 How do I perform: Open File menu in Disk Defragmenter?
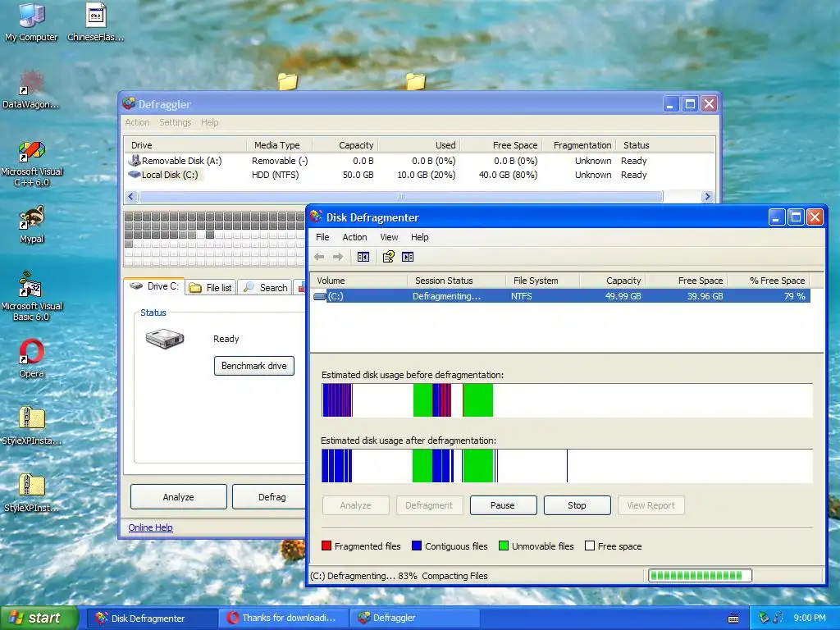point(322,237)
